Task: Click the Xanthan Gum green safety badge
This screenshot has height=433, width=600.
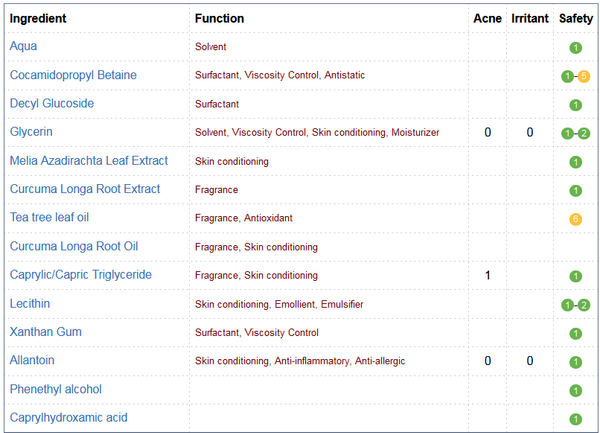Action: point(575,333)
